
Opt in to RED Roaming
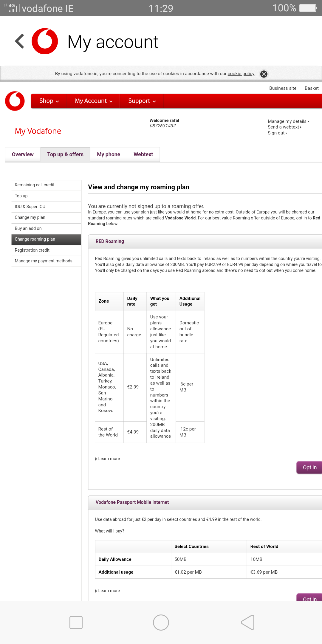tap(309, 467)
